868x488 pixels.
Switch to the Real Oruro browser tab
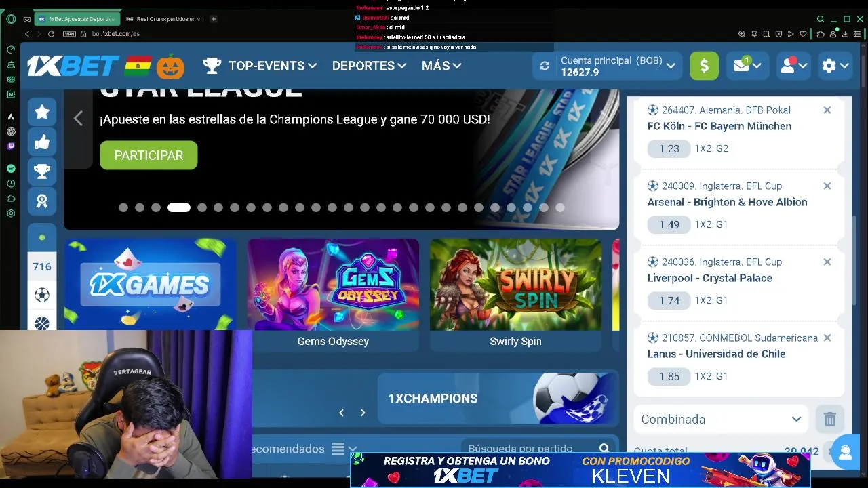[165, 19]
